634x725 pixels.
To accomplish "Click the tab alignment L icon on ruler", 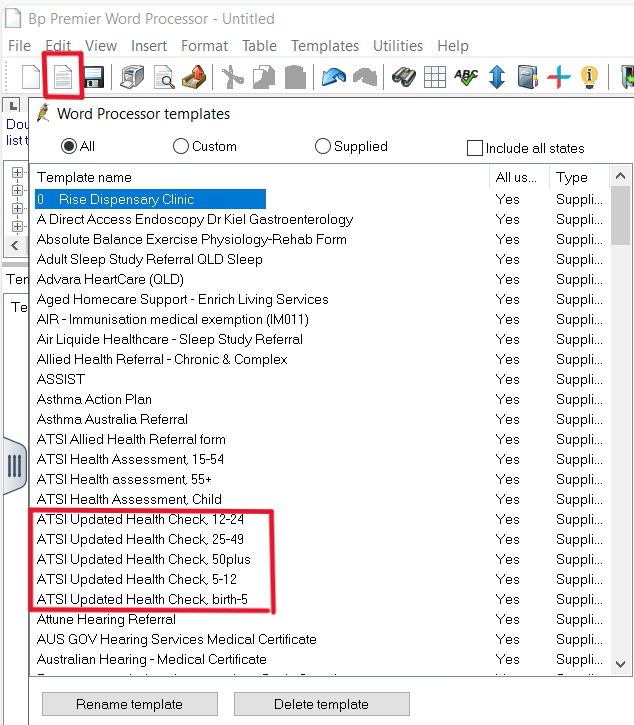I will click(x=12, y=106).
